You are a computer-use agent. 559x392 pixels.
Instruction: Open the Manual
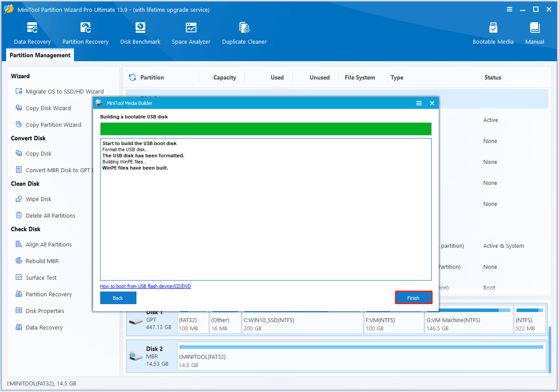(535, 34)
